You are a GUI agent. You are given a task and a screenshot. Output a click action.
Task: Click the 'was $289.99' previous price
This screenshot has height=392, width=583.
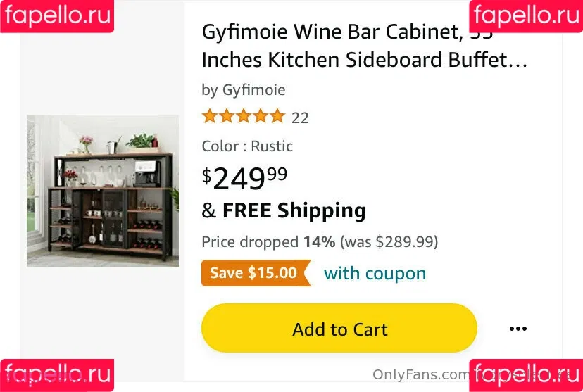389,242
